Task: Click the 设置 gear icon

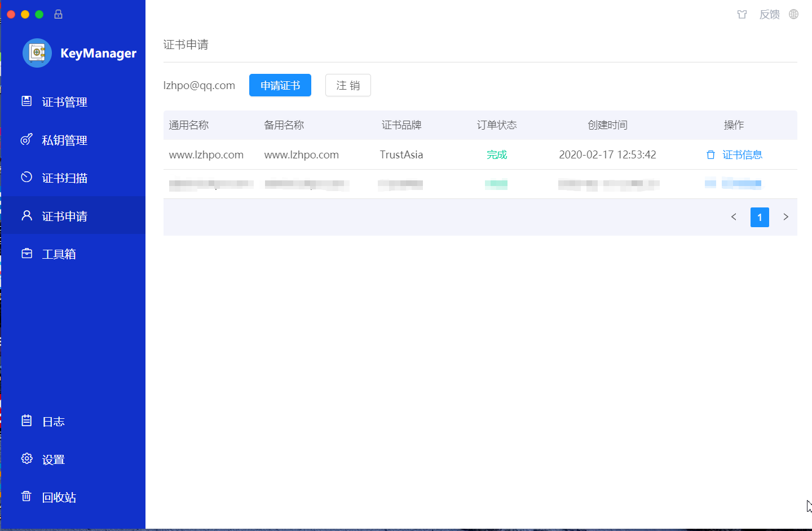Action: [27, 459]
